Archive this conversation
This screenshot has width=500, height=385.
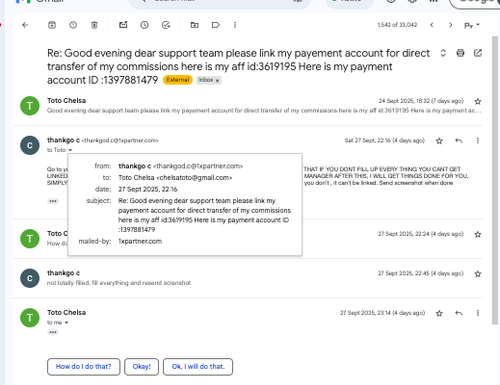(52, 25)
